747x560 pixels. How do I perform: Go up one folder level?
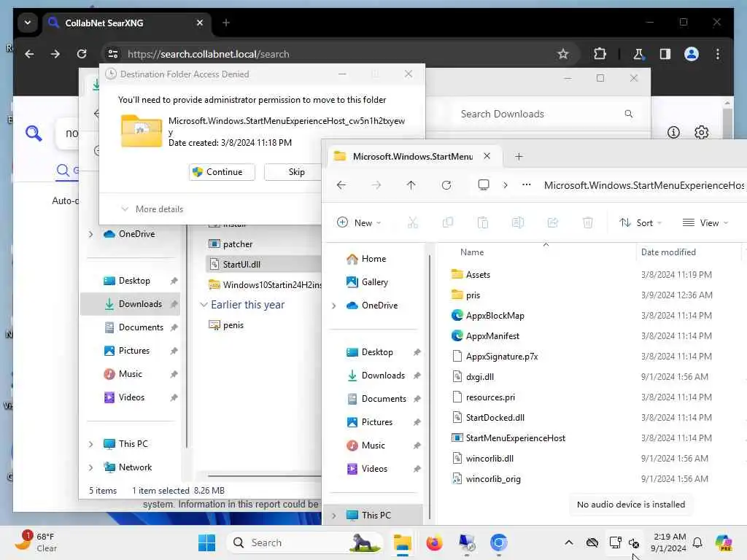(x=411, y=184)
